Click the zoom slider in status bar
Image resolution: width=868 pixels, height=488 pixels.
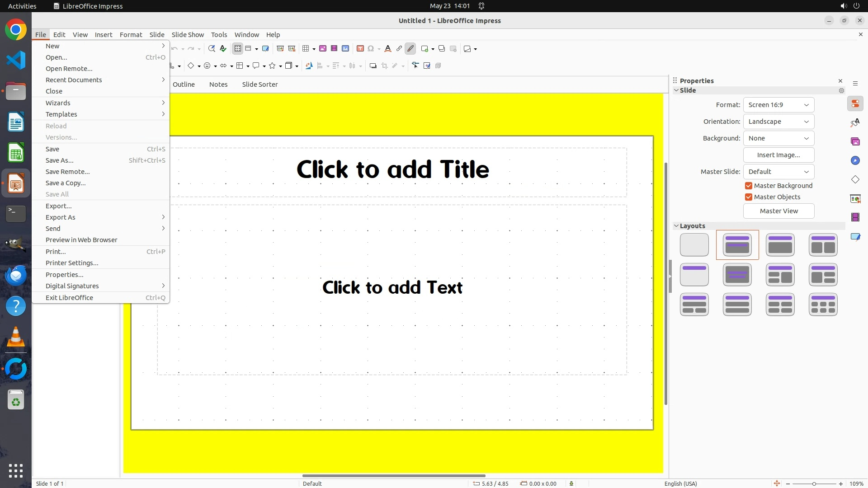(814, 483)
